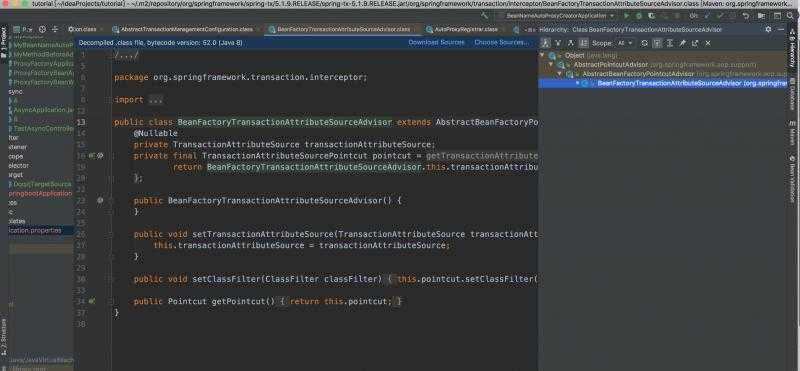This screenshot has width=800, height=371.
Task: Close the hierarchy view with the X icon
Action: [708, 43]
